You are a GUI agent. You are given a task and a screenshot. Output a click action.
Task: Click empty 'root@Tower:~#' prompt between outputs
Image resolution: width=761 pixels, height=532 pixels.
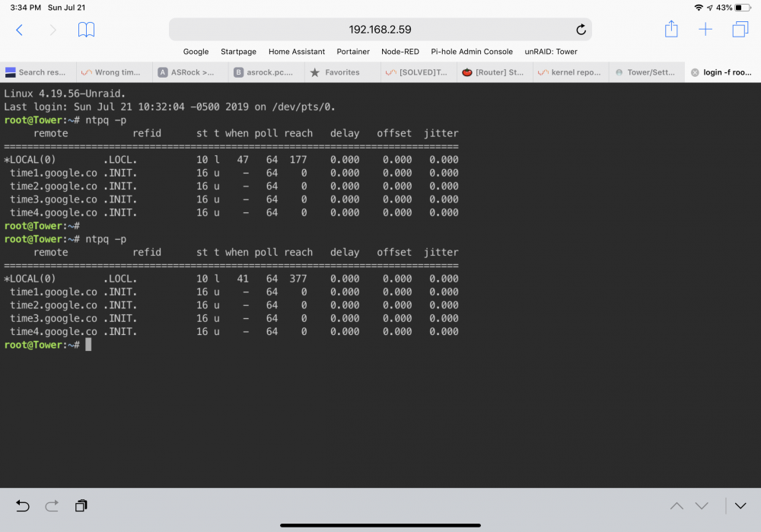(x=42, y=226)
